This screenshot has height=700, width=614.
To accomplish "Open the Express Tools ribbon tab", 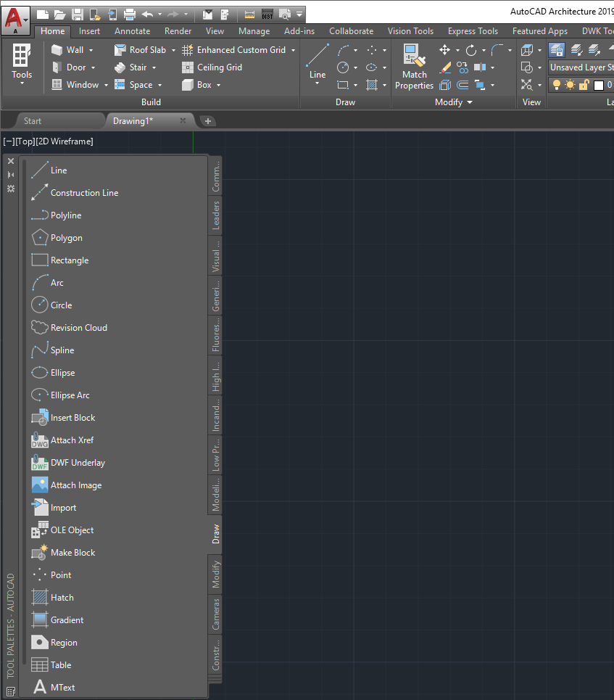I will click(x=473, y=31).
